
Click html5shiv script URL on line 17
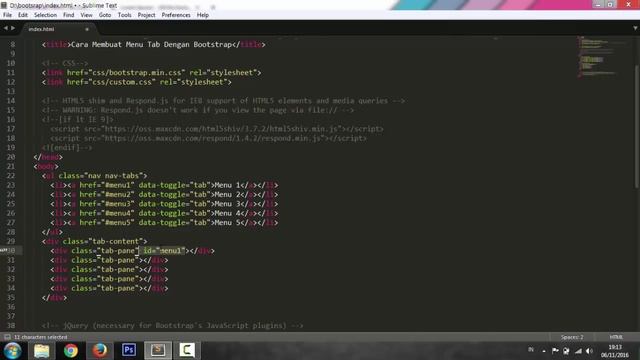coord(221,129)
